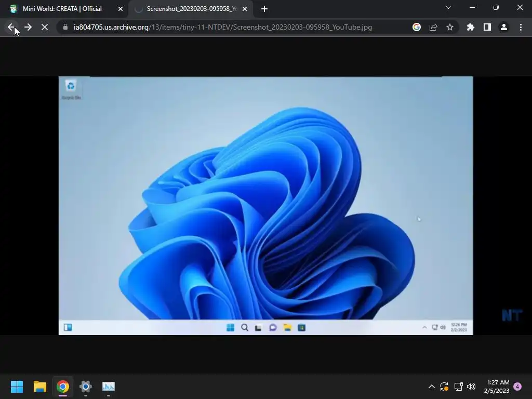532x399 pixels.
Task: Minimize the Chrome window
Action: tap(472, 7)
